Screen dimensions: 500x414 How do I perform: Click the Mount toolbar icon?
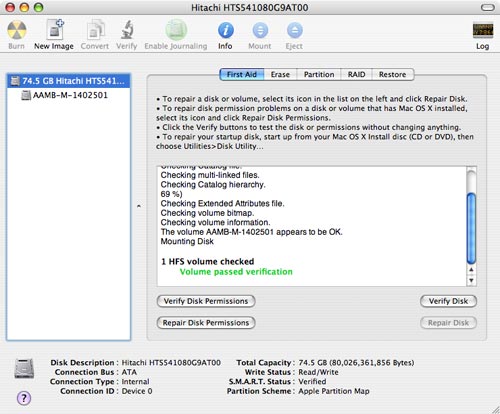[x=260, y=30]
